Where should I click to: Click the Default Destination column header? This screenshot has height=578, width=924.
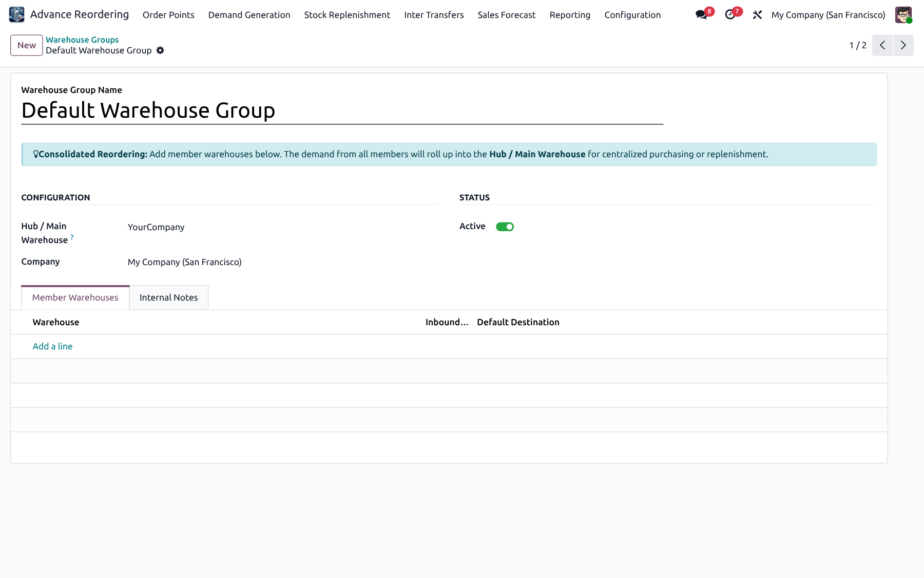(518, 322)
